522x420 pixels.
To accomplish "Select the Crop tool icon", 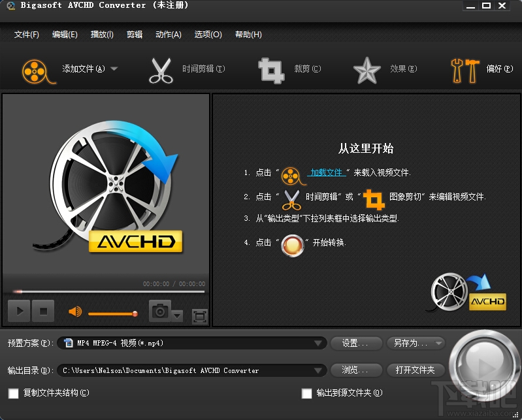I will (x=271, y=71).
